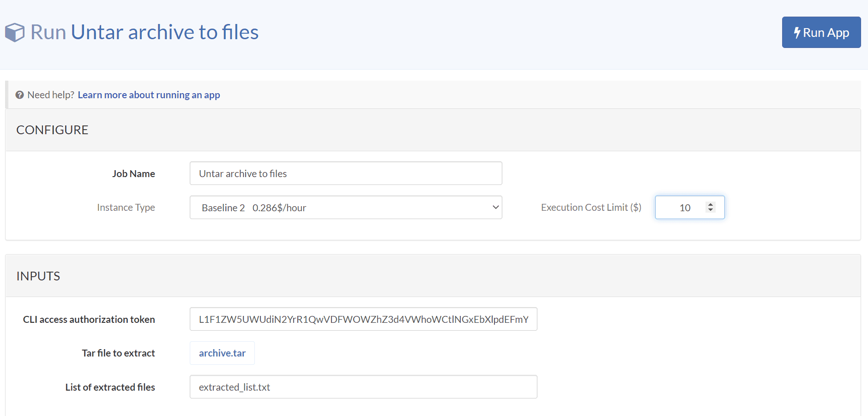Viewport: 868px width, 416px height.
Task: Click the cube app icon in header
Action: point(15,33)
